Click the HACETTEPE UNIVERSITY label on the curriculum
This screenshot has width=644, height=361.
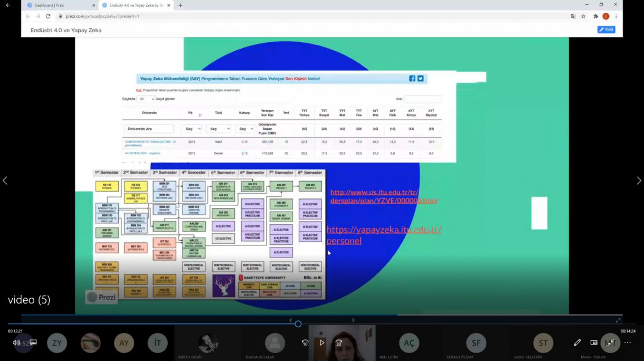(x=264, y=278)
